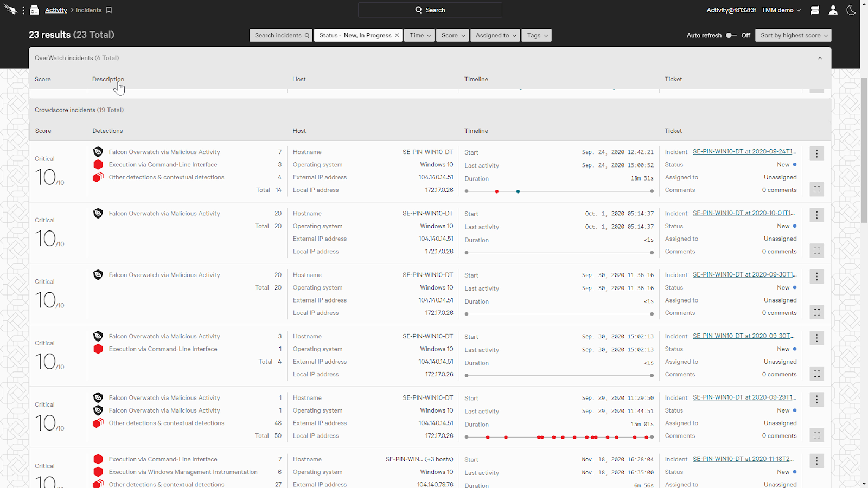Click Execution via Windows Management Instrumentation detection
Image resolution: width=868 pixels, height=488 pixels.
(x=183, y=472)
